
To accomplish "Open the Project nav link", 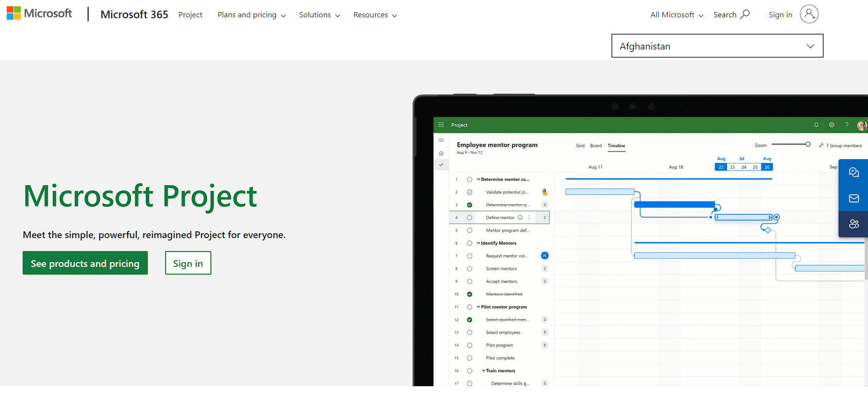I will (x=190, y=15).
